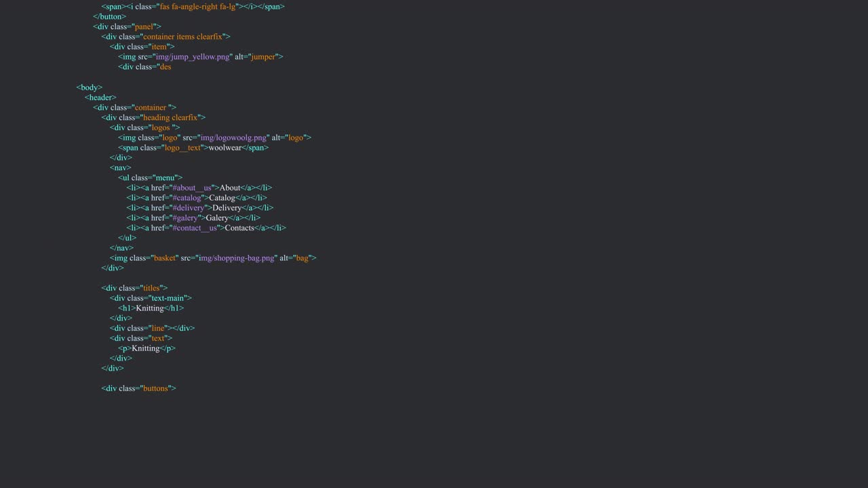The image size is (868, 488).
Task: Click the "#contact__us" href value
Action: tap(195, 227)
